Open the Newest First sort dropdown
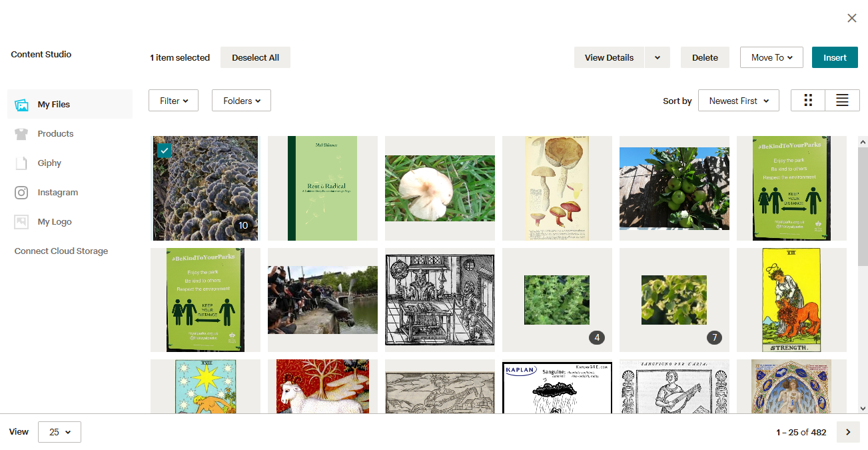The width and height of the screenshot is (868, 450). click(x=738, y=101)
